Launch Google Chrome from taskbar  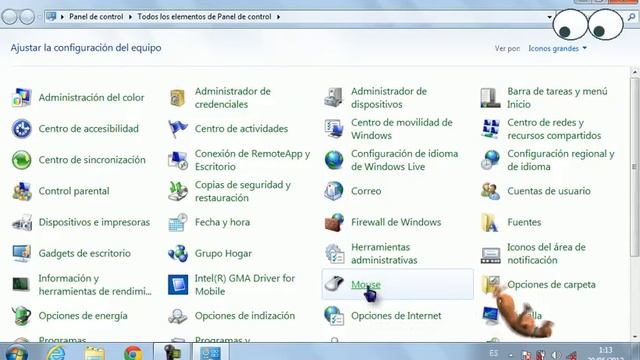click(133, 353)
